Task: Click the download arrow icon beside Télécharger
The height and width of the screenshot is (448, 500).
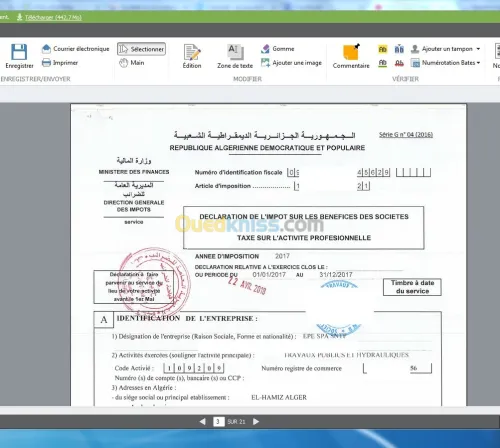Action: [20, 17]
